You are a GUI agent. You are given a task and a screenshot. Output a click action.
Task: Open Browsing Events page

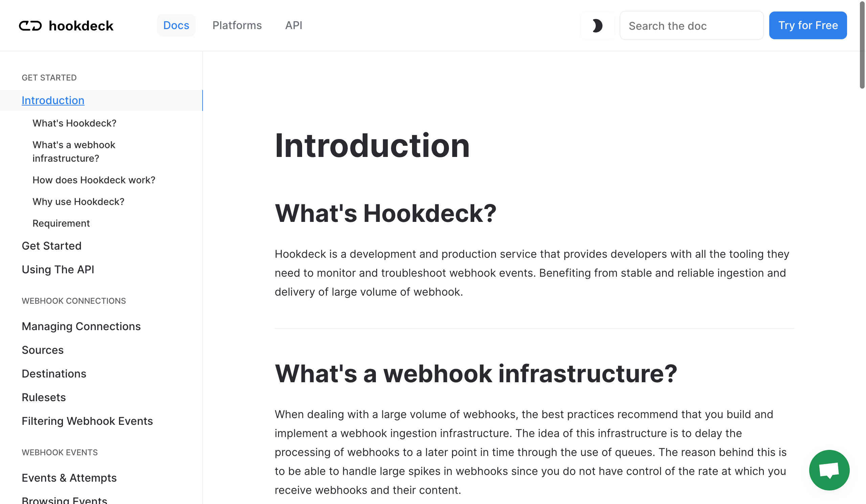click(64, 500)
